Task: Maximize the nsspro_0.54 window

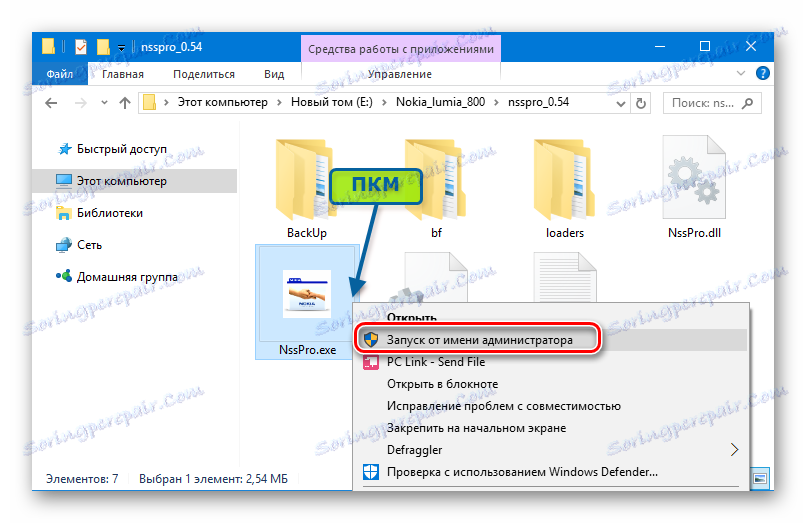Action: (705, 47)
